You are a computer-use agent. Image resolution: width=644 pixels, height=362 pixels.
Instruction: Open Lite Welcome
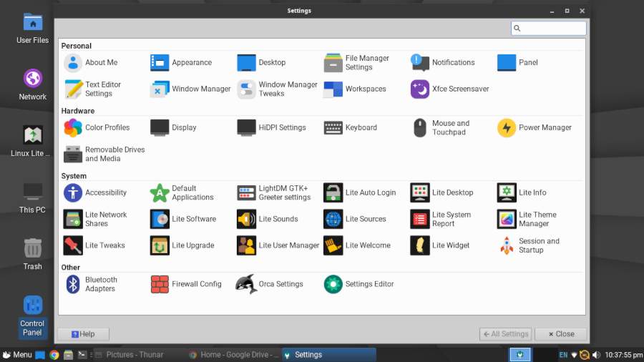357,245
